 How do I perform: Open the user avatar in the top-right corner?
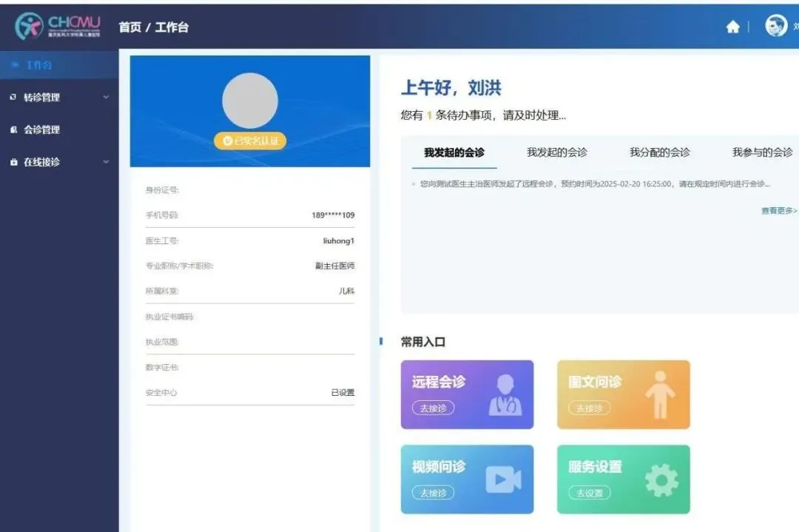pyautogui.click(x=776, y=27)
